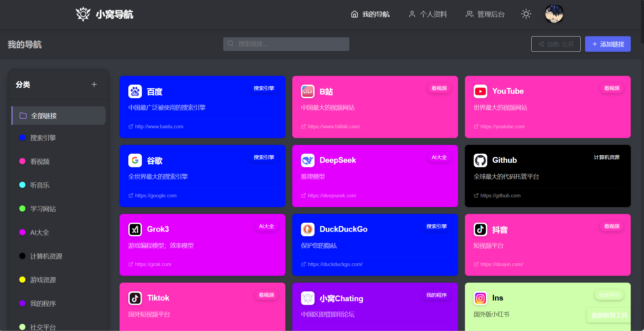Click 我的导航 page heading
The height and width of the screenshot is (331, 644).
tap(25, 44)
